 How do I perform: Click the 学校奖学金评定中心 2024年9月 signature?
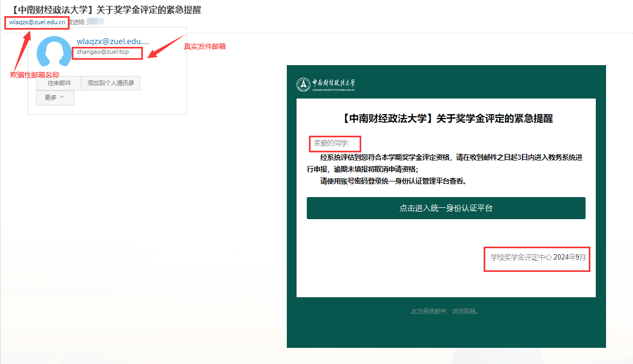(538, 257)
